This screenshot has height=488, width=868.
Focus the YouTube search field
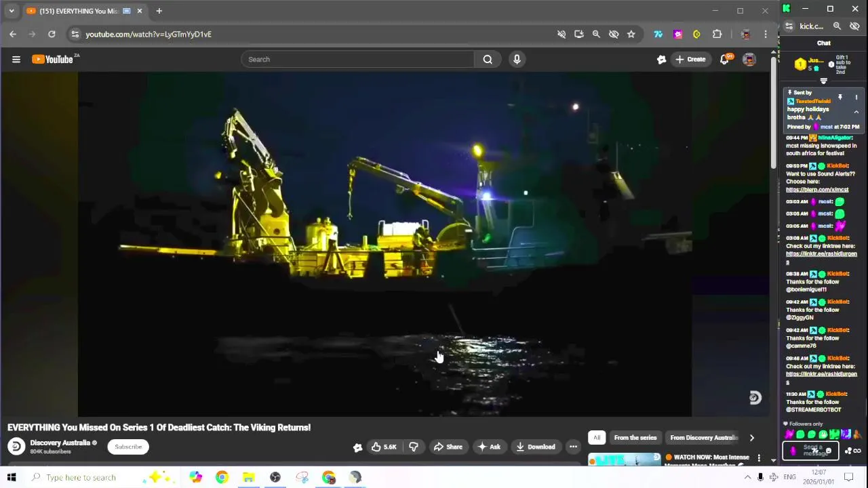(358, 60)
